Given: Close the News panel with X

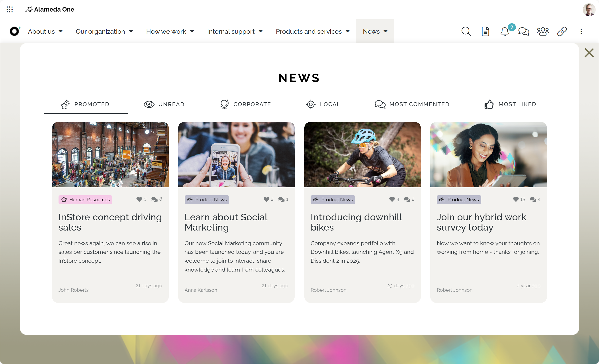Looking at the screenshot, I should click(589, 53).
